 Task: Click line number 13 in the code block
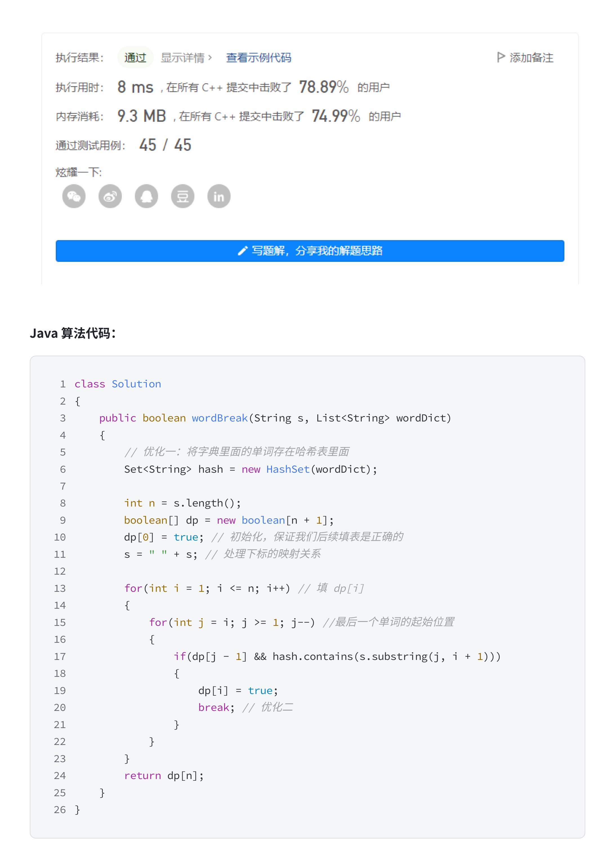click(x=60, y=588)
